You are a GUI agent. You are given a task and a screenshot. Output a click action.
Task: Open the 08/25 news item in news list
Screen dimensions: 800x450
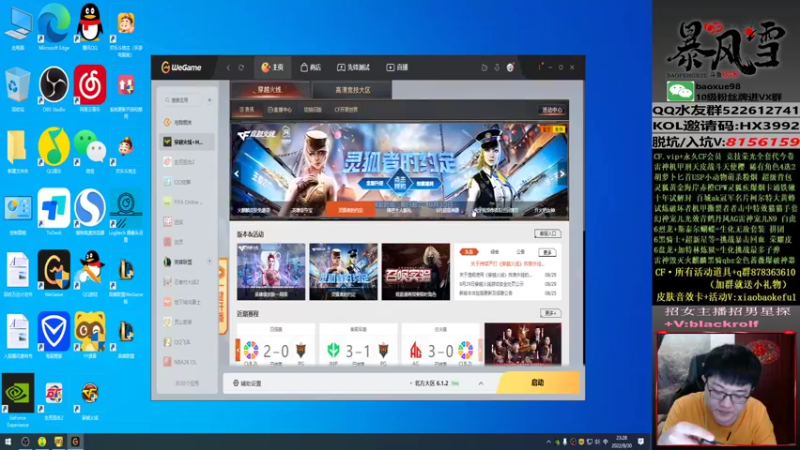(508, 293)
